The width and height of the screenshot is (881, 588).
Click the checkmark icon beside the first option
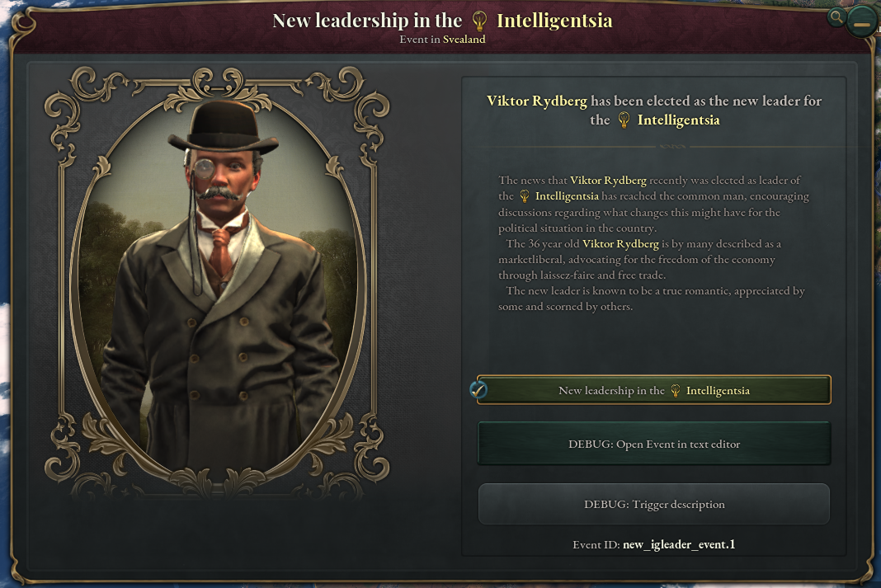[478, 390]
